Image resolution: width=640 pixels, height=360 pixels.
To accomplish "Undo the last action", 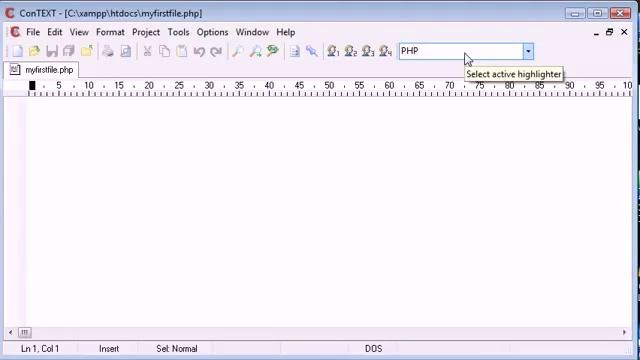I will pyautogui.click(x=199, y=51).
